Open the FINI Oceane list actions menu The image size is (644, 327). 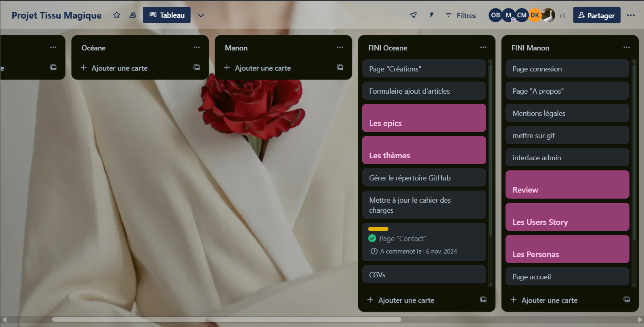(483, 48)
